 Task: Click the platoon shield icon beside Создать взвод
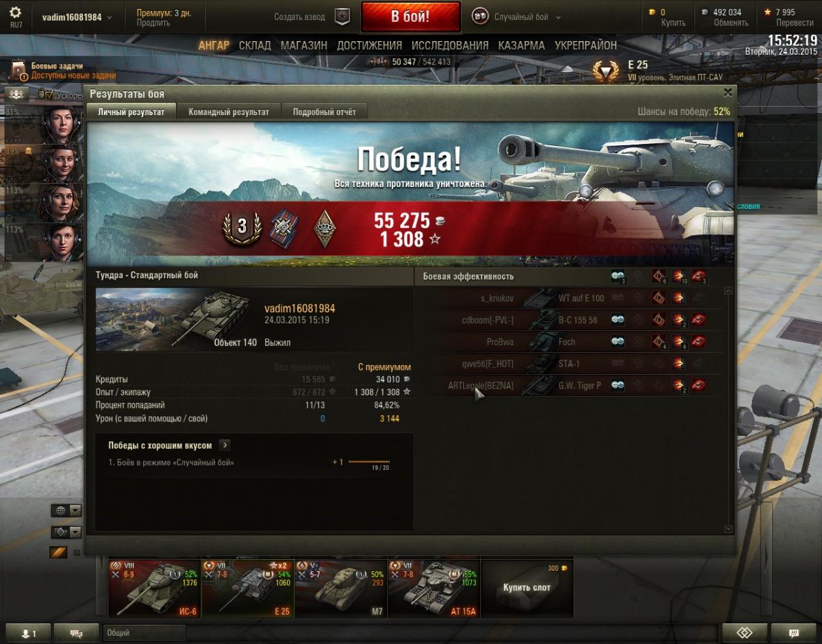coord(342,17)
